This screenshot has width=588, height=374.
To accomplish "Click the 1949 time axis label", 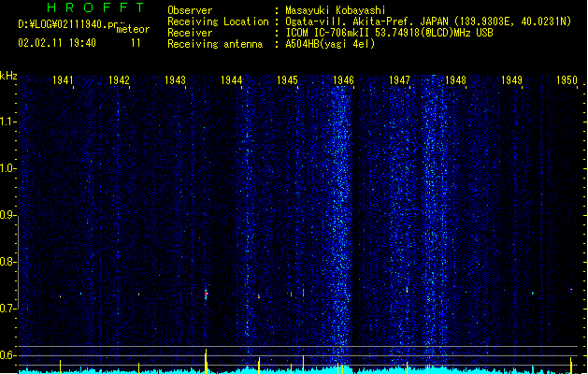I will [512, 79].
